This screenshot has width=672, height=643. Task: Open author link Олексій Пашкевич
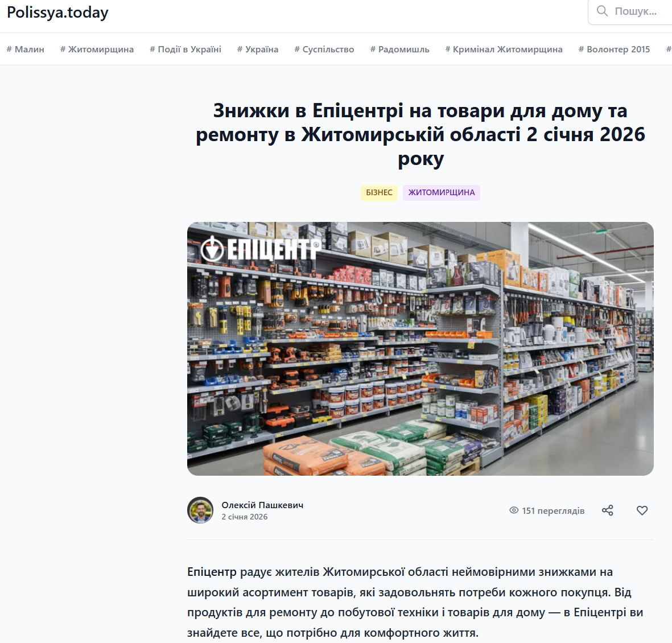(x=262, y=505)
